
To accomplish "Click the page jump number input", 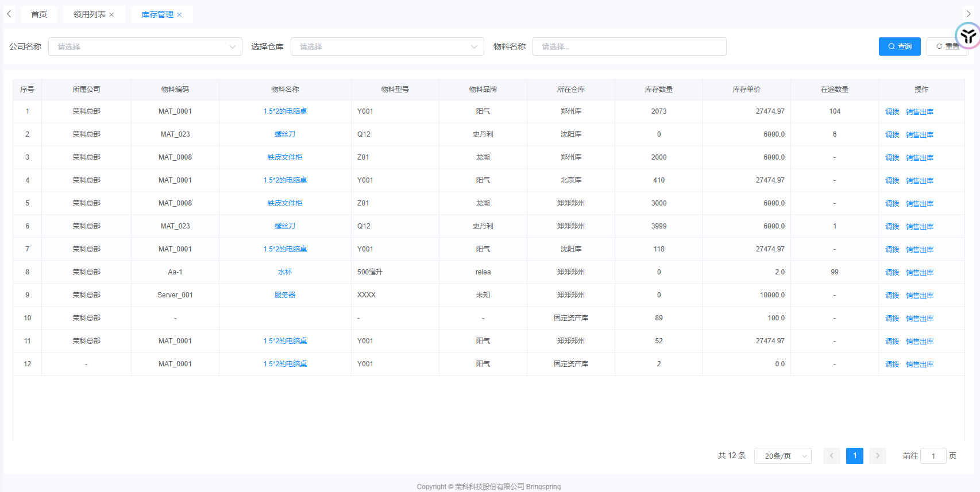I will pos(933,456).
